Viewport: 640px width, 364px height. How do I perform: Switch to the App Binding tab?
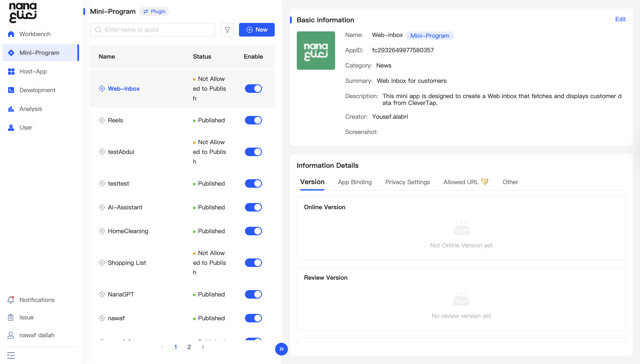pos(355,182)
